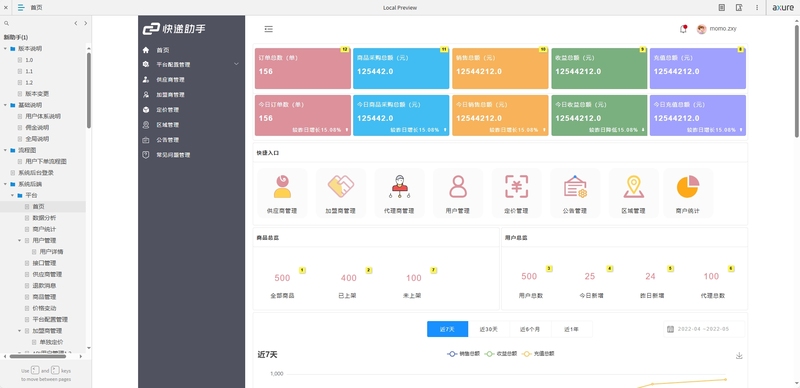Expand the 平台配置管理 chevron in the dark sidebar
Image resolution: width=800 pixels, height=388 pixels.
(x=236, y=64)
